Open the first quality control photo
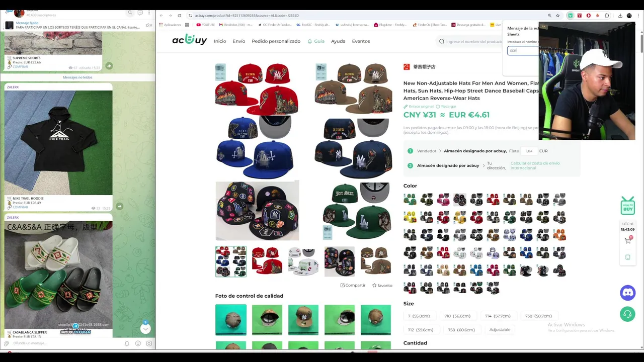 (x=231, y=320)
